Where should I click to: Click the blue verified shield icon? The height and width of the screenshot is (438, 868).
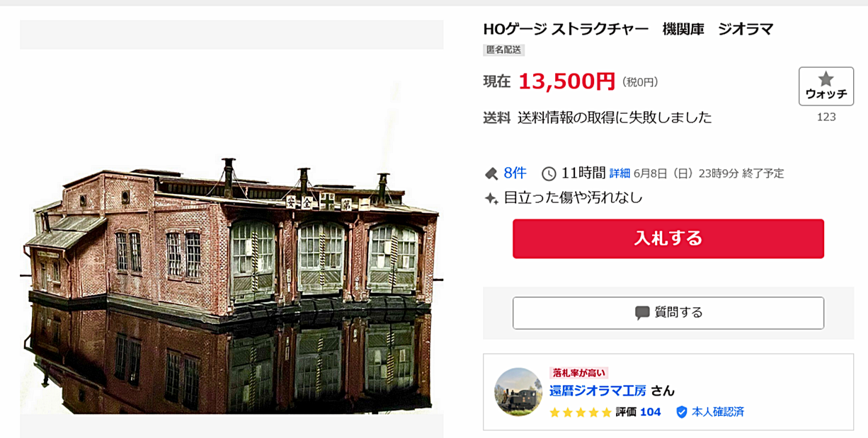[x=682, y=412]
